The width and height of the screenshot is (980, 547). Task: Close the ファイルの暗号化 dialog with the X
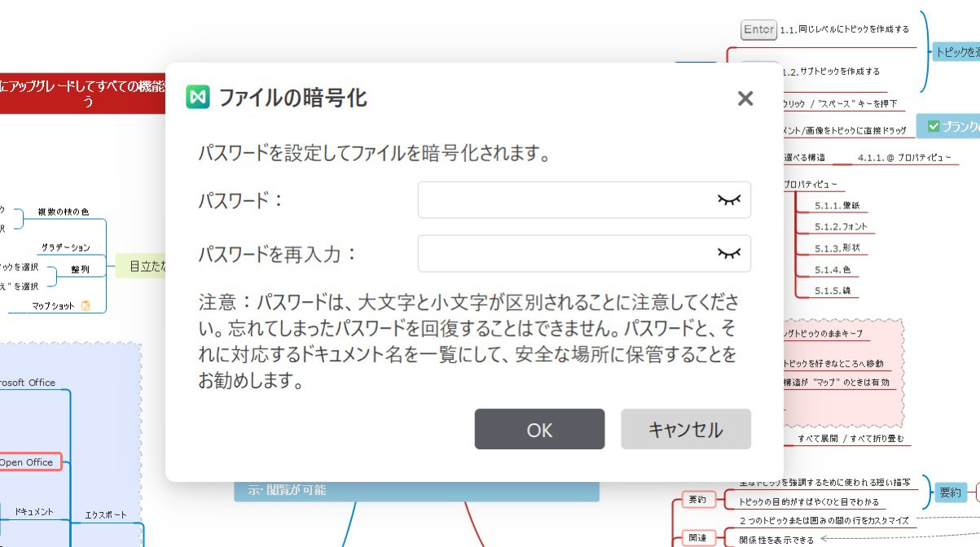[x=745, y=98]
